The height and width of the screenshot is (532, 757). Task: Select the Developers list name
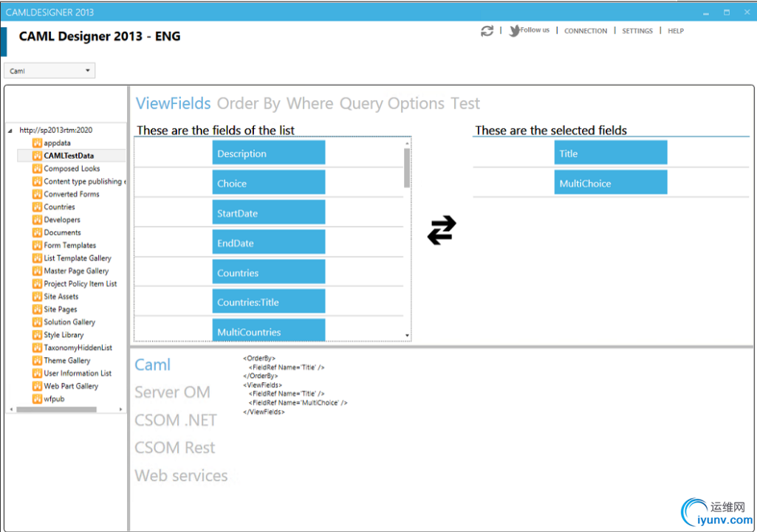[x=62, y=219]
